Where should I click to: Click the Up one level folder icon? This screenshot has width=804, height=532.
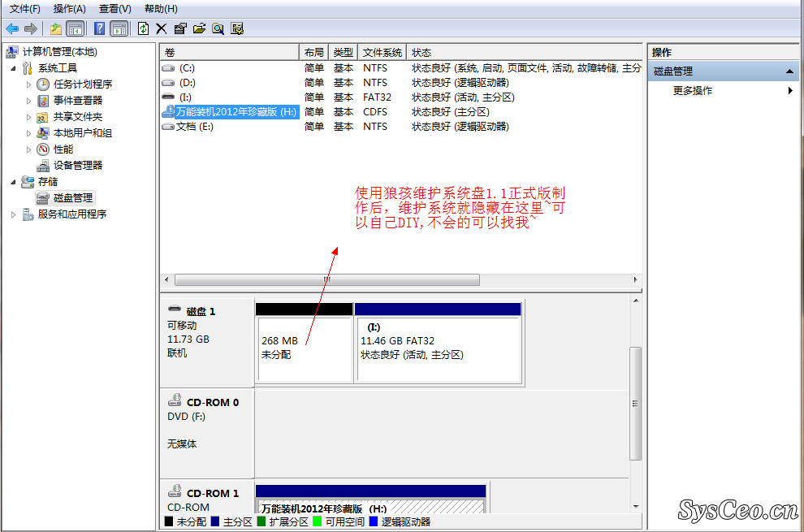pyautogui.click(x=56, y=28)
